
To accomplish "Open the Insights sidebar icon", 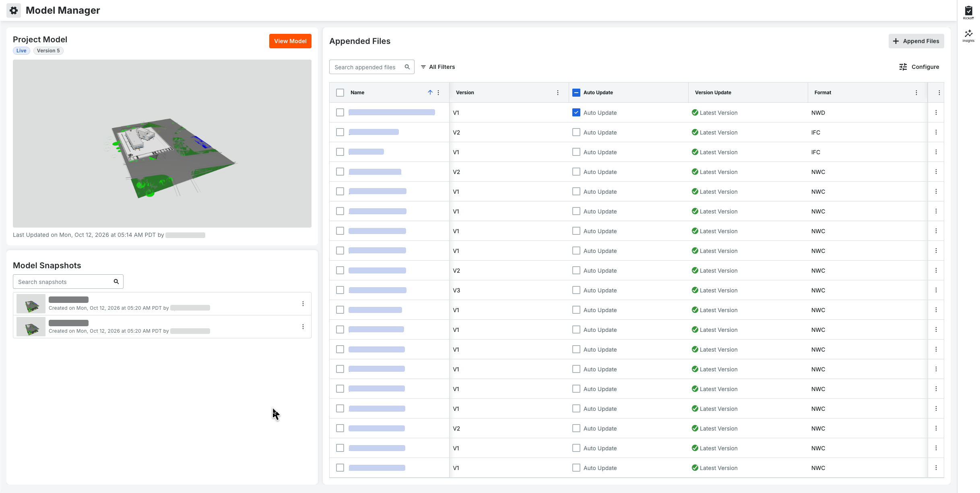I will click(x=968, y=35).
